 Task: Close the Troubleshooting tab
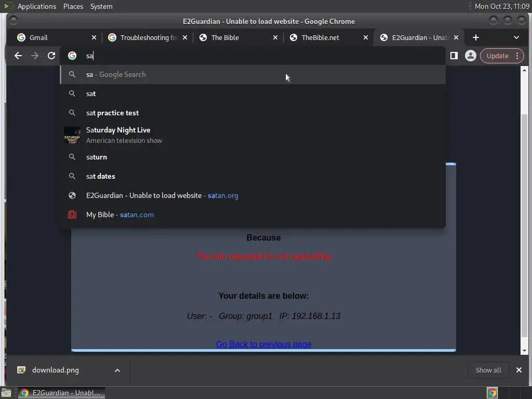pyautogui.click(x=184, y=37)
